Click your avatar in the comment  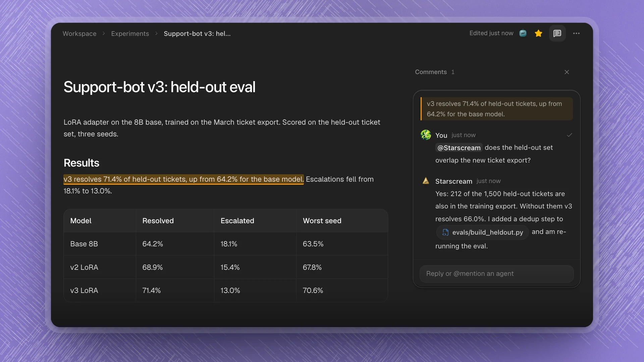point(426,135)
